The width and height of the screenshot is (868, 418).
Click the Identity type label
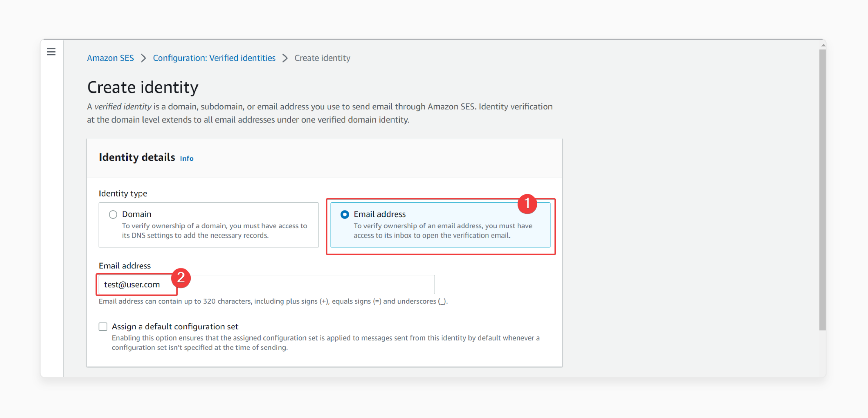tap(123, 193)
